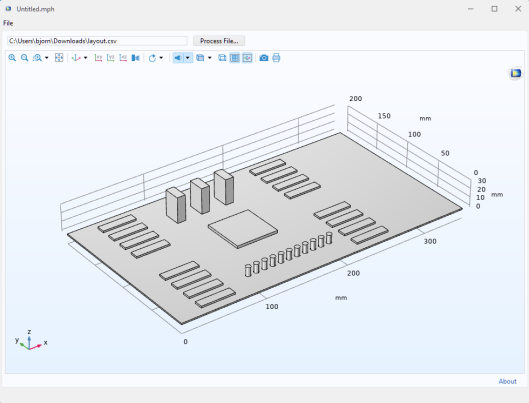Click the Zoom Extents icon
Image resolution: width=529 pixels, height=403 pixels.
[59, 58]
